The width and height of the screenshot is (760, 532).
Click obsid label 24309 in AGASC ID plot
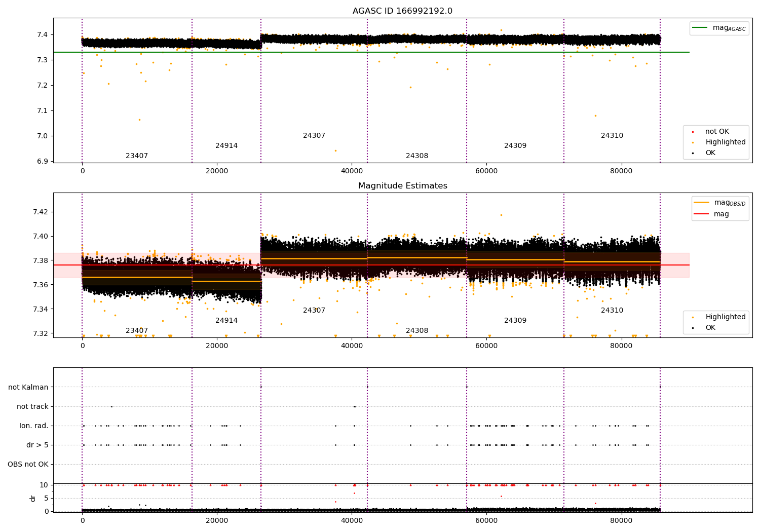click(x=515, y=146)
